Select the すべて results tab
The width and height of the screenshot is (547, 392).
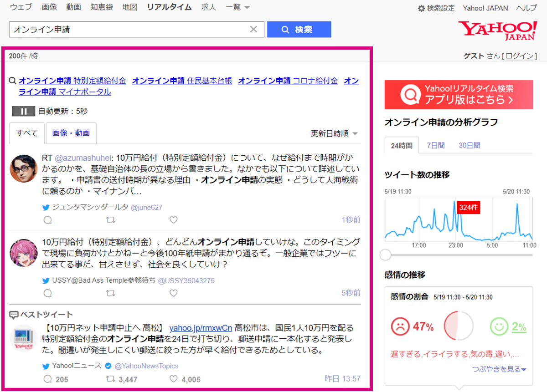click(x=27, y=133)
